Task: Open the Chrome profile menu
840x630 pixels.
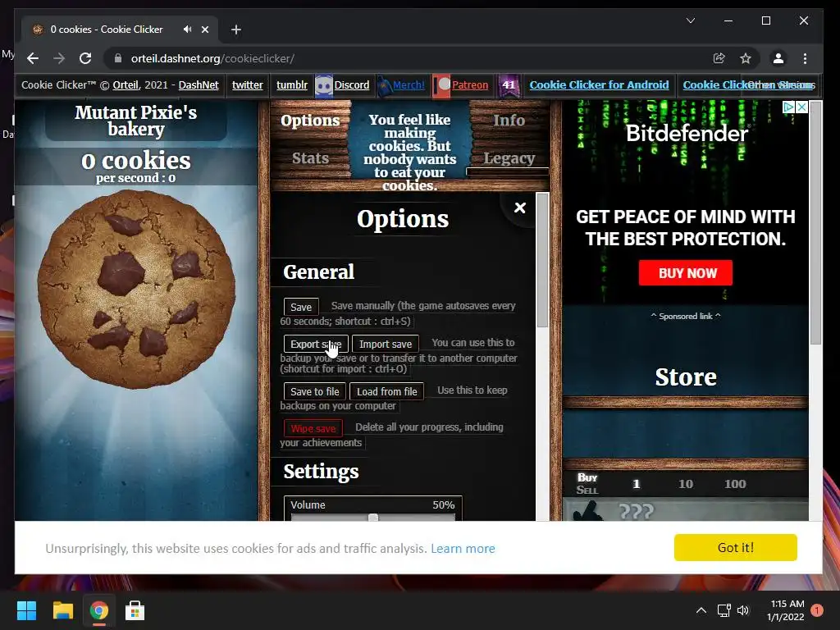Action: (x=778, y=58)
